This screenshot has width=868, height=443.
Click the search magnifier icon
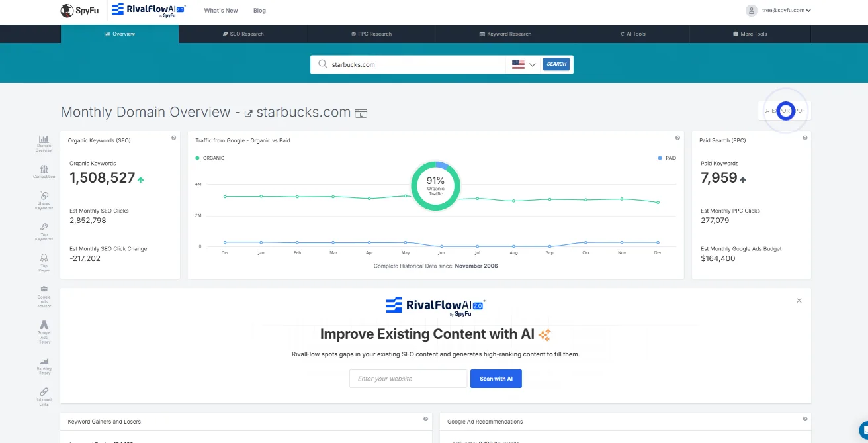(323, 64)
